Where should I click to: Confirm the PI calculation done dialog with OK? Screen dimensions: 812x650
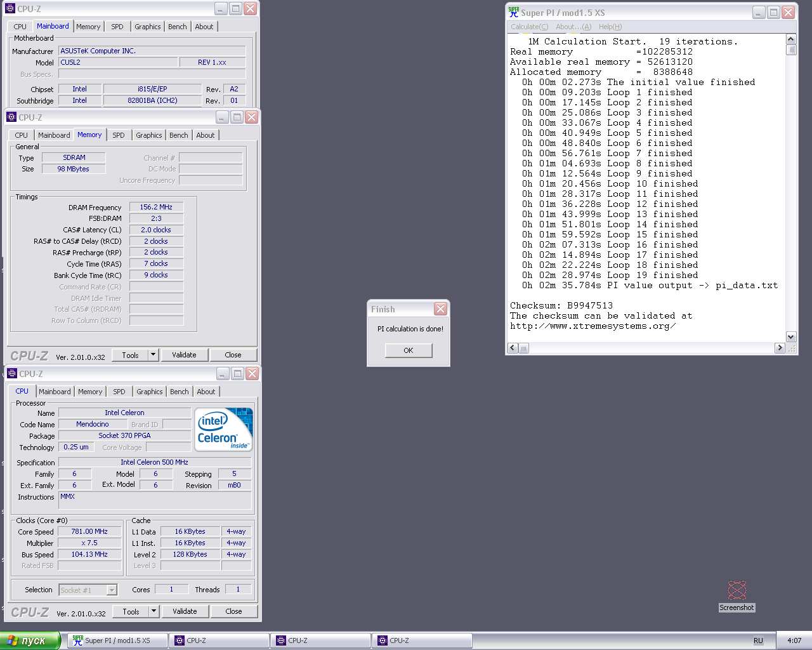coord(409,350)
